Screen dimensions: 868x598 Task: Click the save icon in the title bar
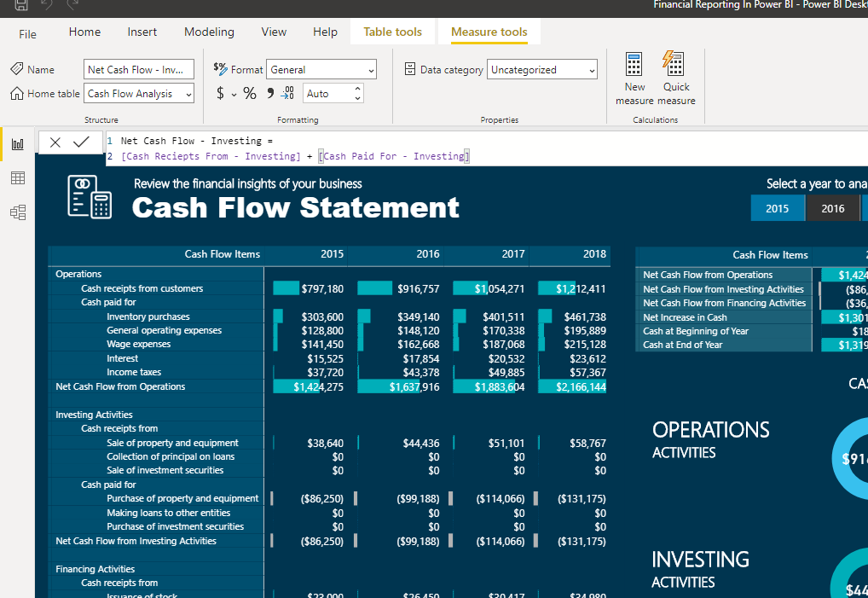click(x=21, y=5)
